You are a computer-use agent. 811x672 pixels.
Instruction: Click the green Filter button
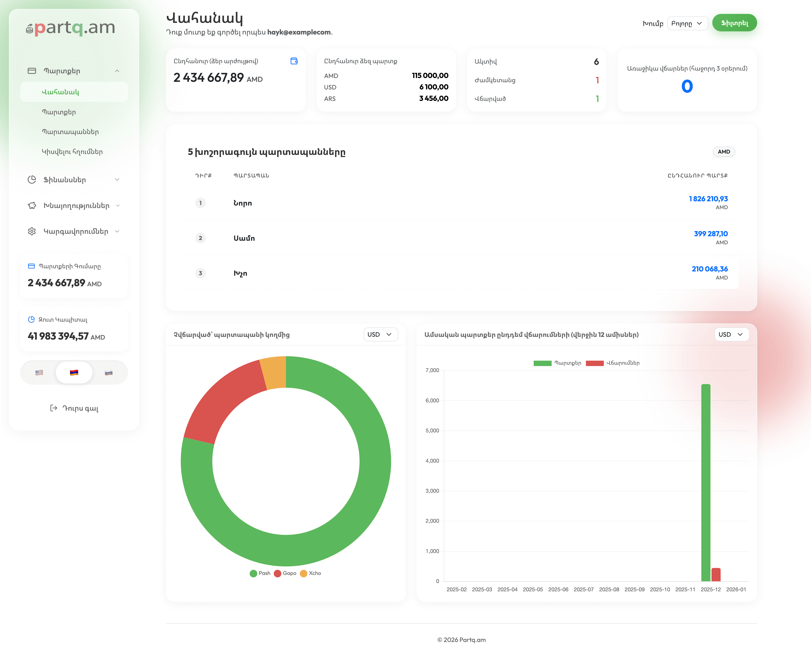pyautogui.click(x=734, y=23)
